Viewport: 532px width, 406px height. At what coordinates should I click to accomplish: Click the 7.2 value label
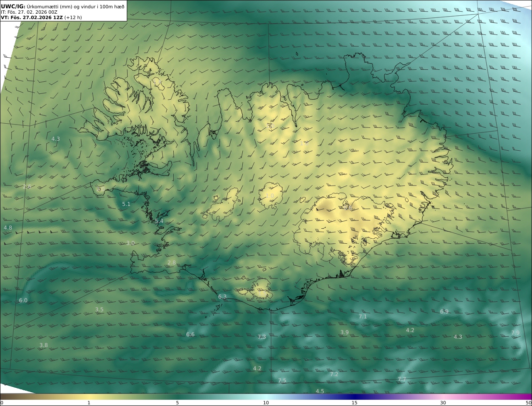click(x=334, y=374)
